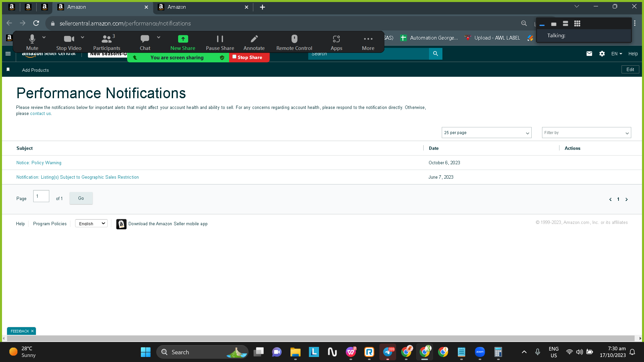Screen dimensions: 644x362
Task: Open Zoom Apps
Action: [x=336, y=42]
